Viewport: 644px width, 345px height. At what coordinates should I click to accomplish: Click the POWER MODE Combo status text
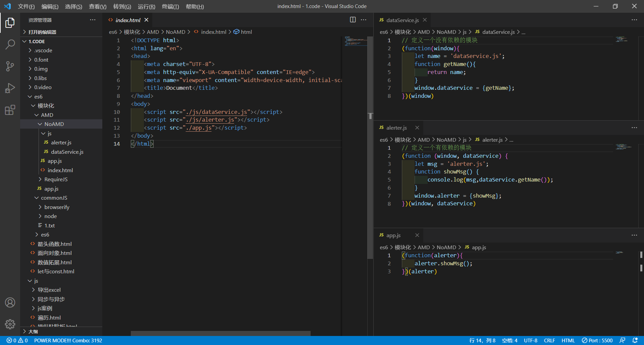68,340
